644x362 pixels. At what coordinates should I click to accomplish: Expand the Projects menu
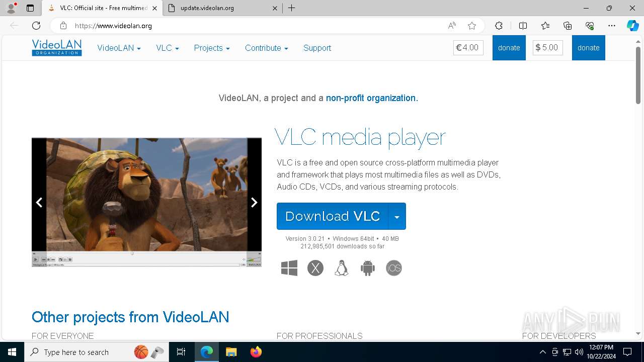point(212,48)
